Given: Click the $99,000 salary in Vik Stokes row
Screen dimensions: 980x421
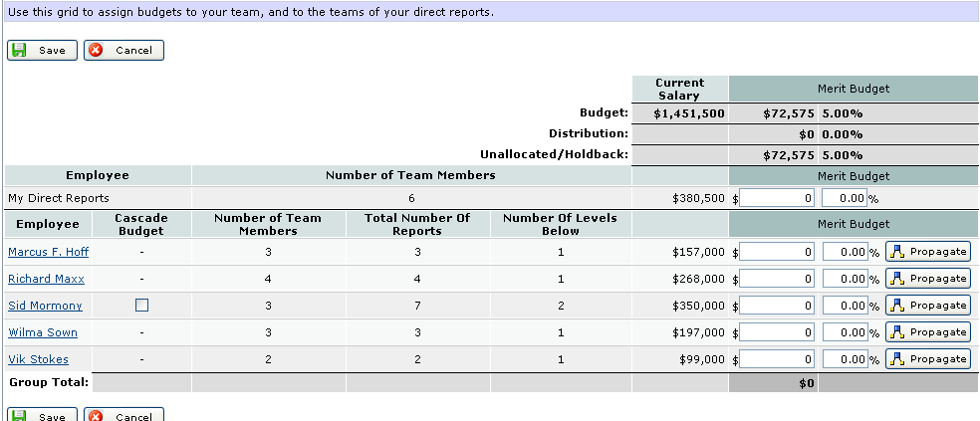Looking at the screenshot, I should (x=702, y=359).
